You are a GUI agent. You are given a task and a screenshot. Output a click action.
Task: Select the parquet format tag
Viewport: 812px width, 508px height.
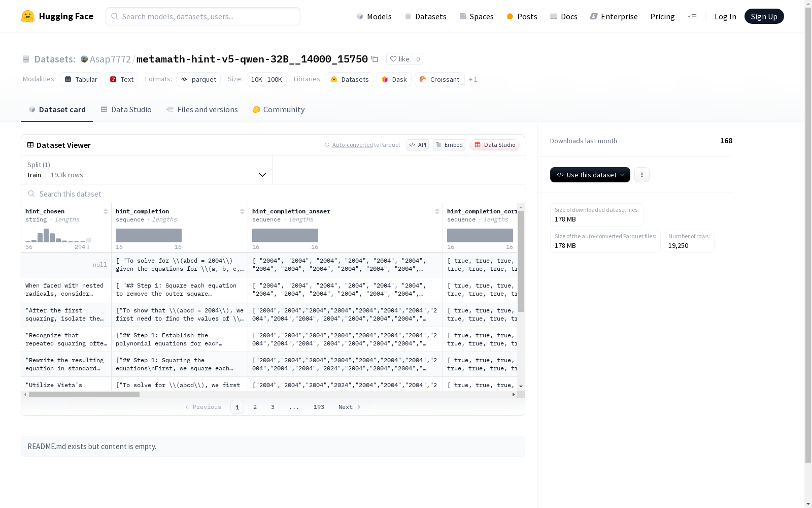pos(198,79)
